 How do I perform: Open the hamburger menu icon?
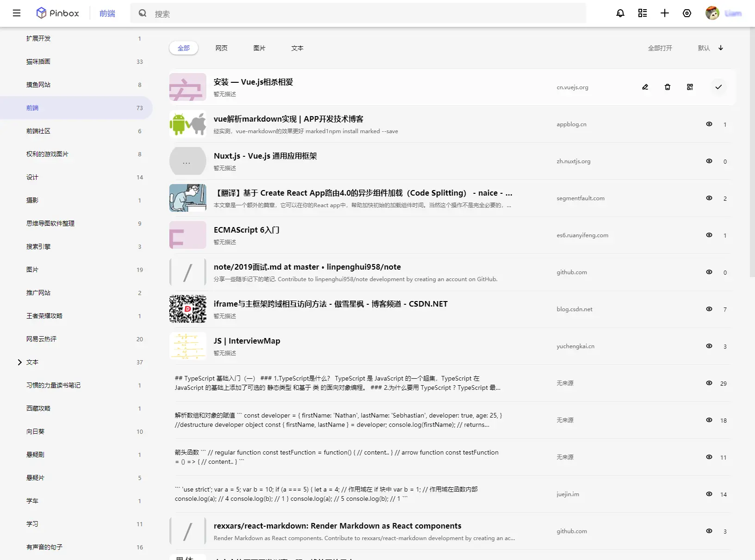click(x=17, y=13)
